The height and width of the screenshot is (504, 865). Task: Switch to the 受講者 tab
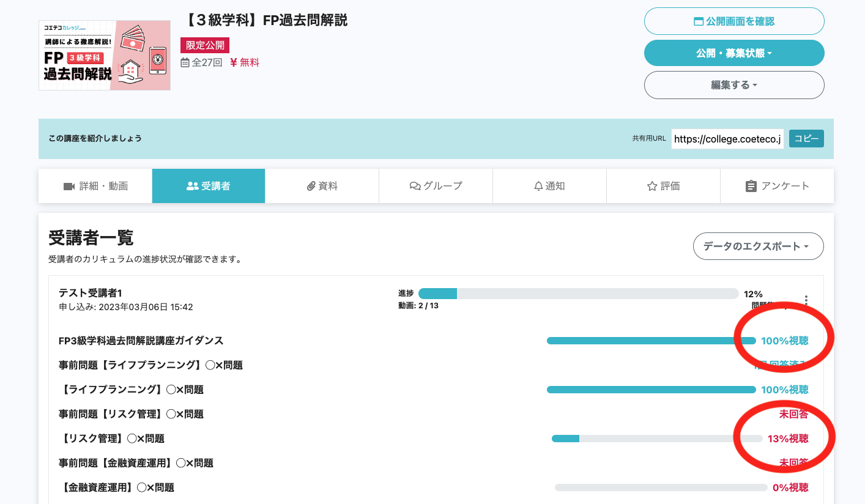click(209, 186)
